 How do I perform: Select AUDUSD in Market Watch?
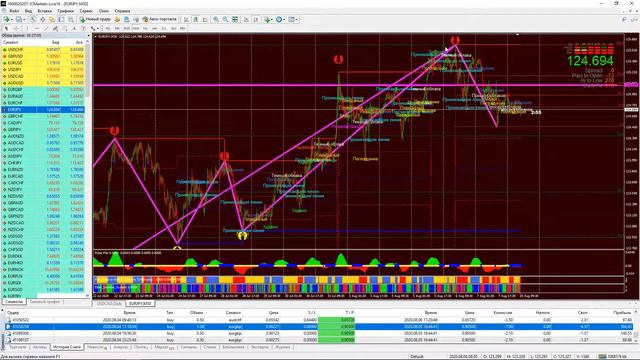pyautogui.click(x=43, y=83)
